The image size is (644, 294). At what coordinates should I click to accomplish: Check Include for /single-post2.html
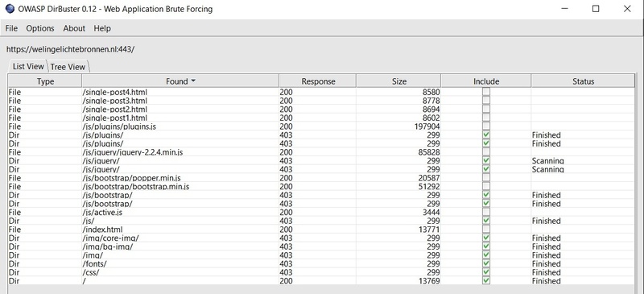[x=486, y=109]
